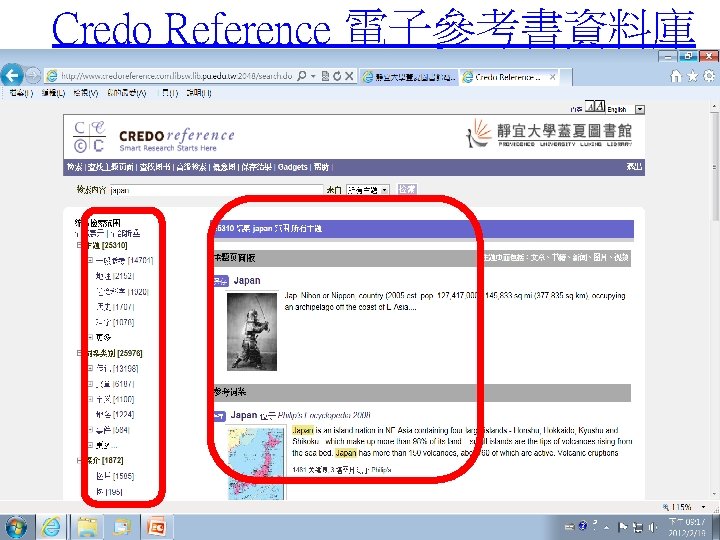This screenshot has height=540, width=720.
Task: Click the log out link on the navigation bar's right end
Action: pyautogui.click(x=634, y=167)
